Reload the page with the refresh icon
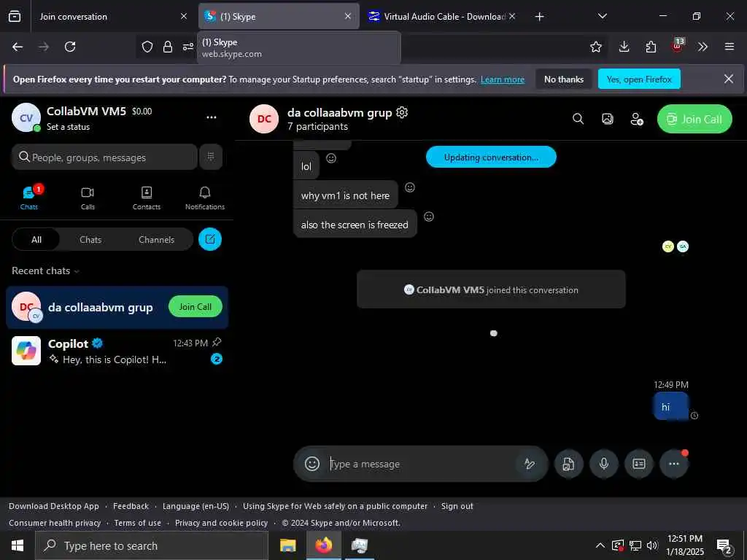This screenshot has width=747, height=560. pyautogui.click(x=70, y=47)
